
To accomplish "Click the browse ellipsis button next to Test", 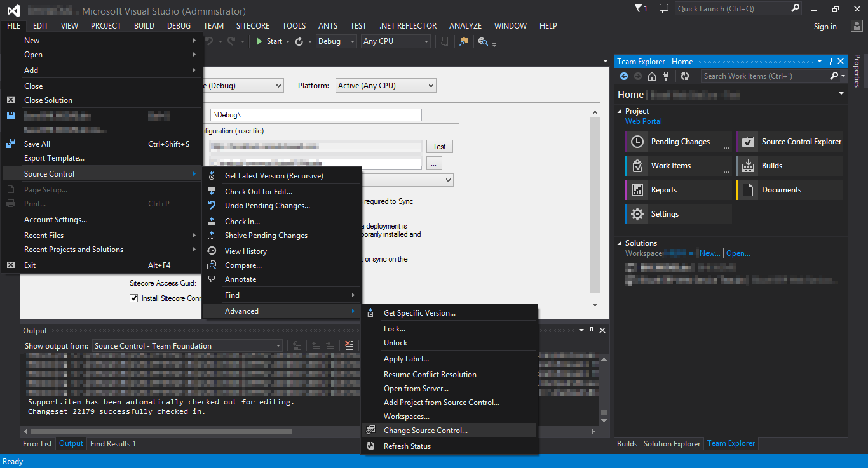I will 434,164.
